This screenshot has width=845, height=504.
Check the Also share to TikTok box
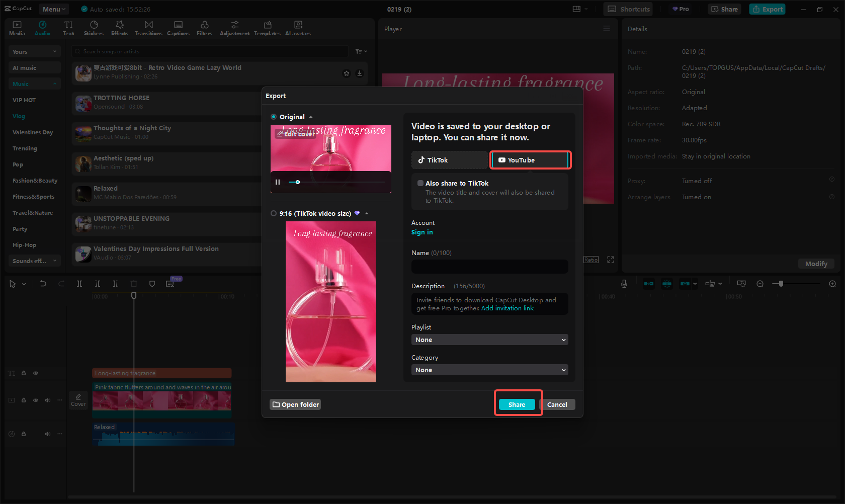point(420,183)
